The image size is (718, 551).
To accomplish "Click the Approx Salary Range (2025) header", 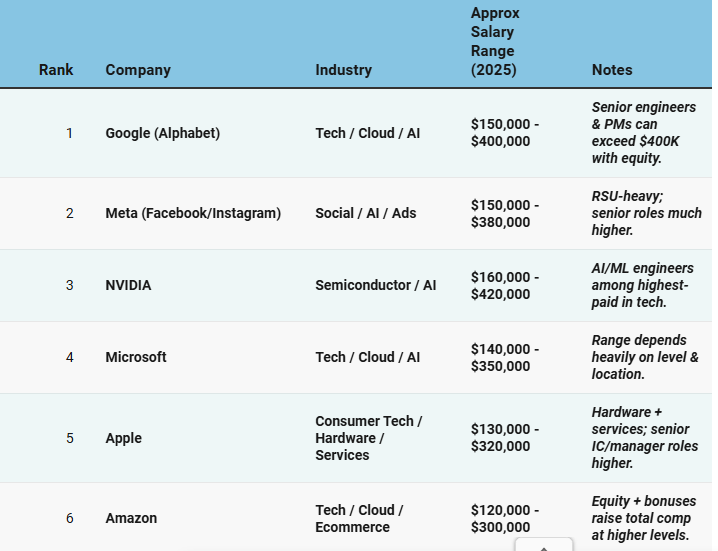I will [x=495, y=41].
